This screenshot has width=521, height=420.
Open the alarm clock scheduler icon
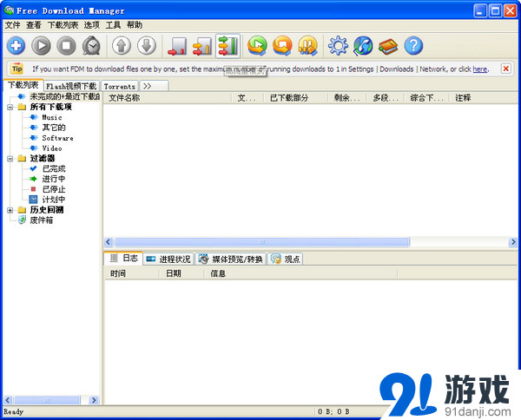91,45
